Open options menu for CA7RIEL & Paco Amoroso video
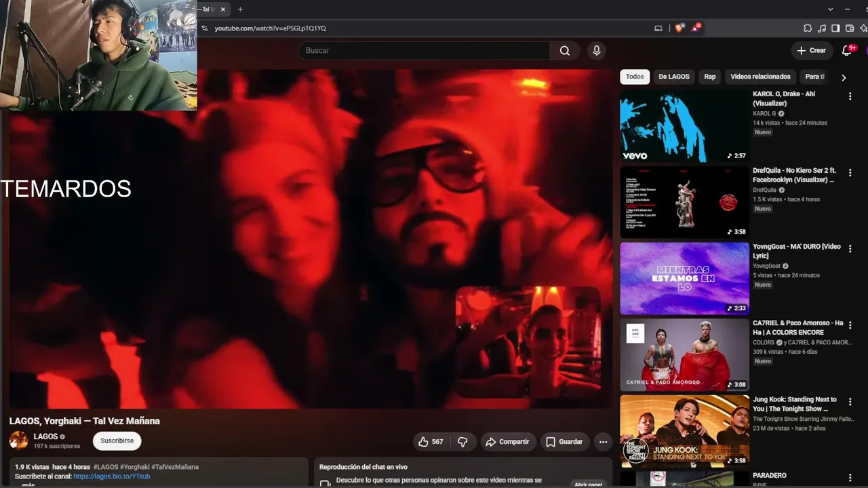Screen dimensions: 868x488 coord(850,326)
